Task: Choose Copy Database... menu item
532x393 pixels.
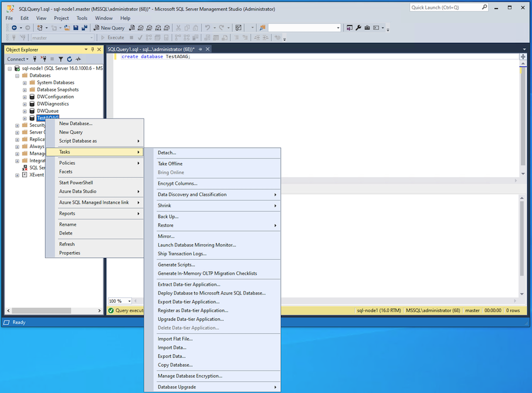Action: 212,365
